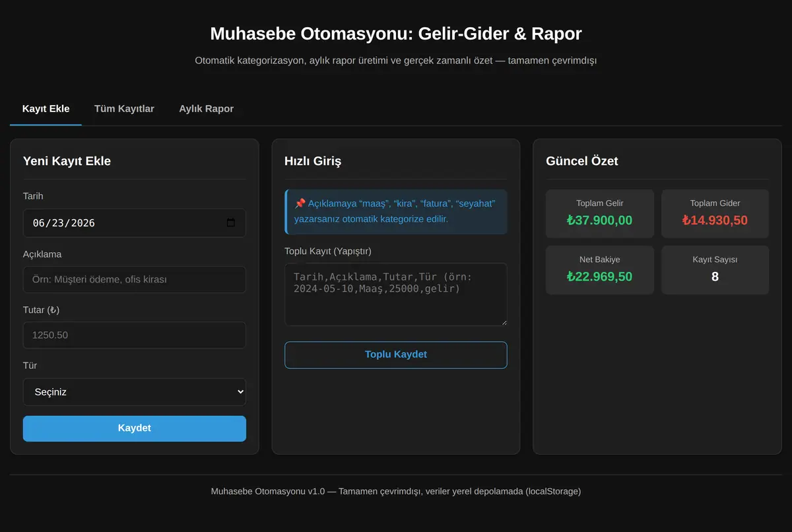This screenshot has width=792, height=532.
Task: Click the subtitle about Otomatik kategorizasyon
Action: (396, 60)
